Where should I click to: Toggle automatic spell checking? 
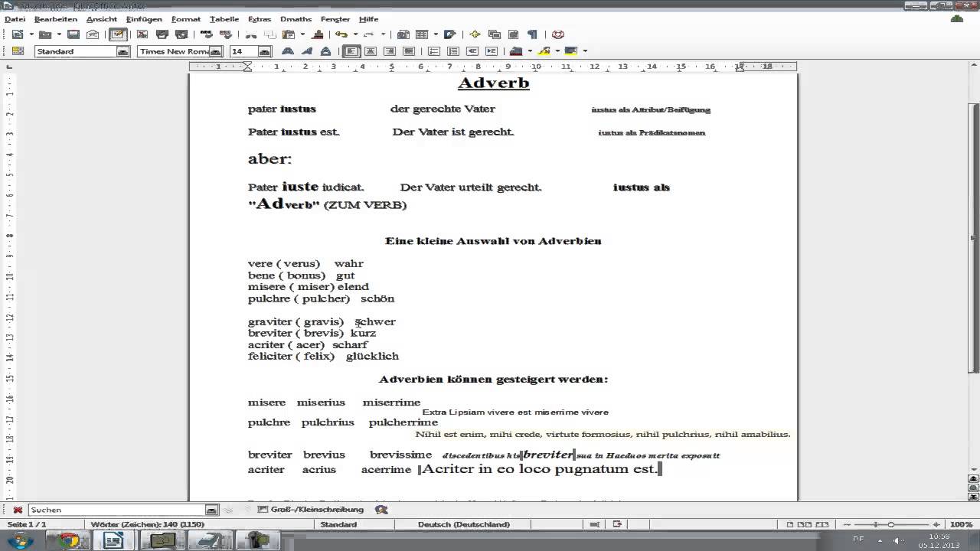[x=226, y=34]
